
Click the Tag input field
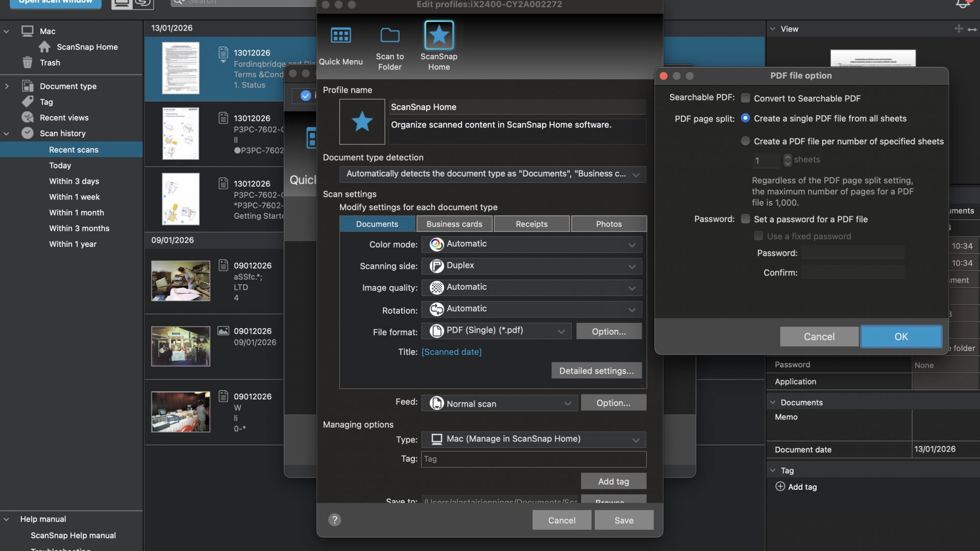tap(533, 459)
